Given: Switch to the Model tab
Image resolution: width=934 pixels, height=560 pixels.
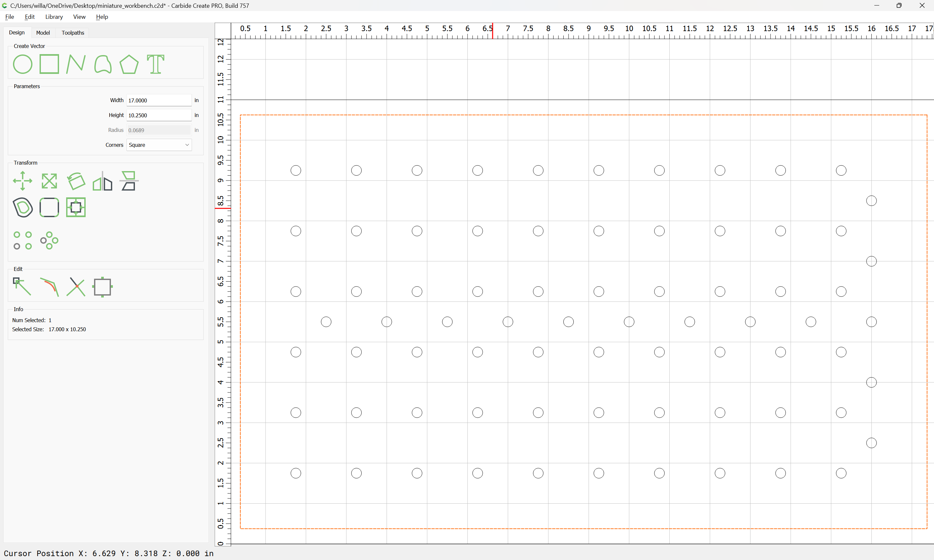Looking at the screenshot, I should (x=43, y=33).
